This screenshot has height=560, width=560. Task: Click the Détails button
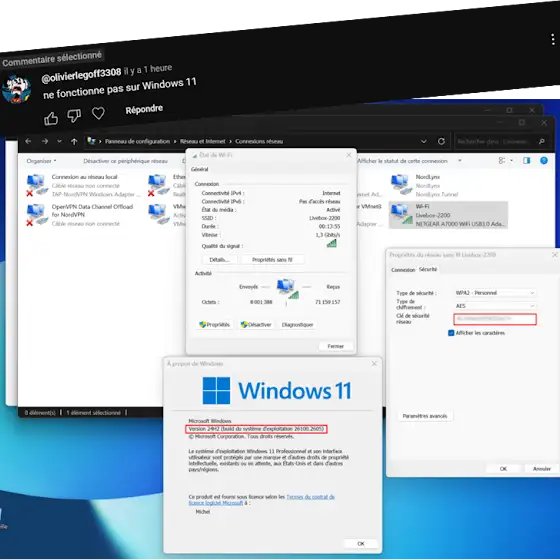219,260
